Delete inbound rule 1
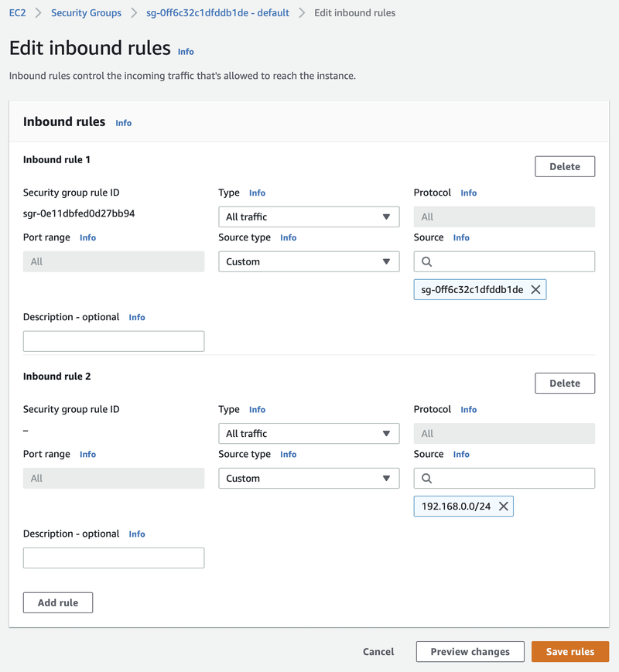This screenshot has height=672, width=619. [564, 166]
